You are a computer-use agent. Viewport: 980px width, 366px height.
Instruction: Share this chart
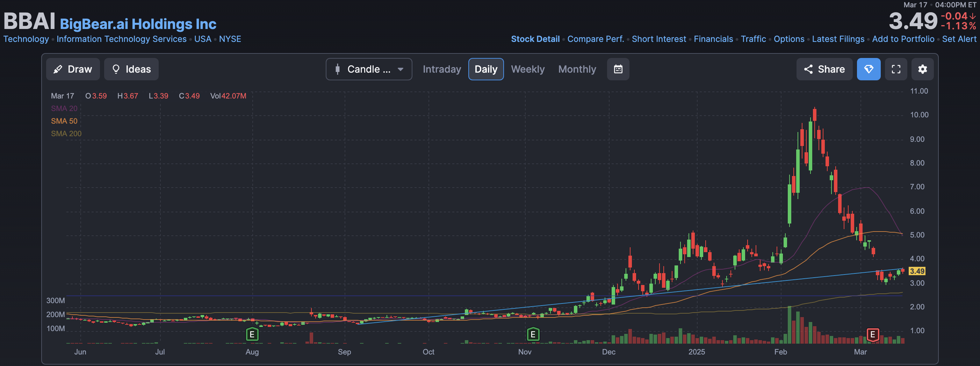point(824,69)
